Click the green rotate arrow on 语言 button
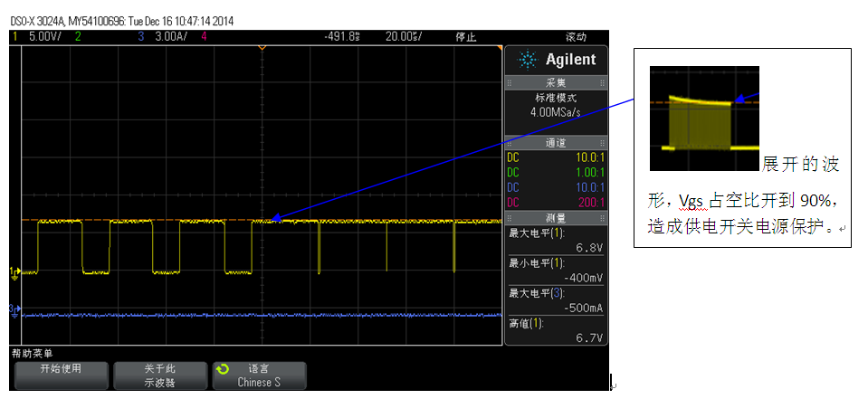The height and width of the screenshot is (399, 868). (x=222, y=368)
